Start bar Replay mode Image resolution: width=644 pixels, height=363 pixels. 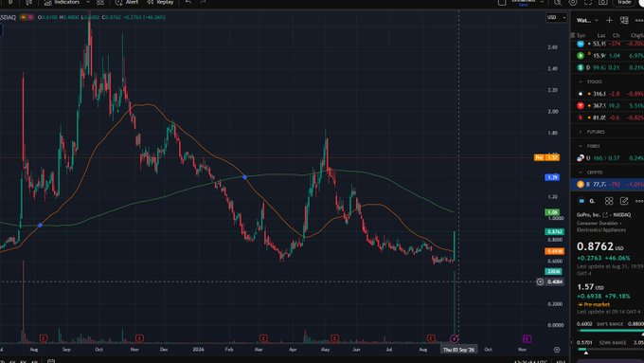(161, 3)
